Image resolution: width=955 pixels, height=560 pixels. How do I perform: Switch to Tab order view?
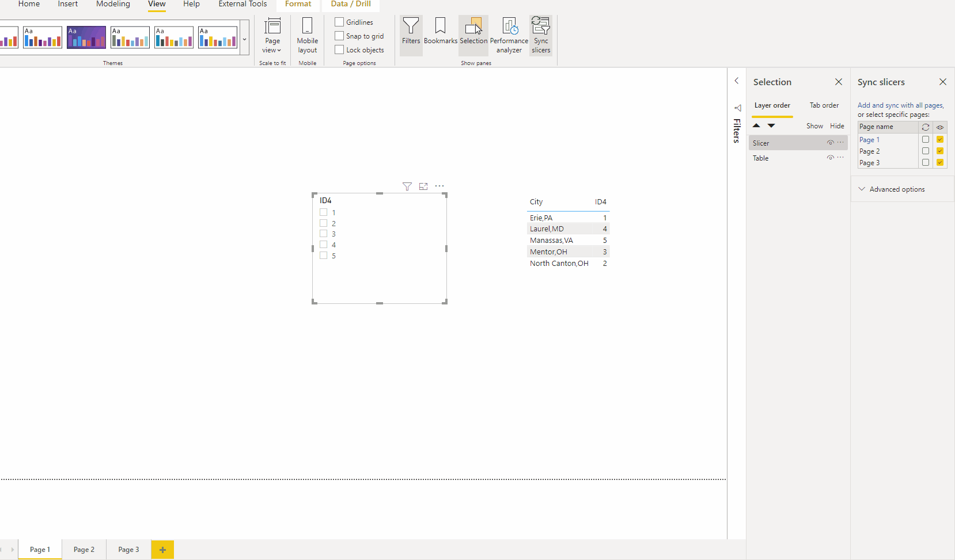(824, 105)
